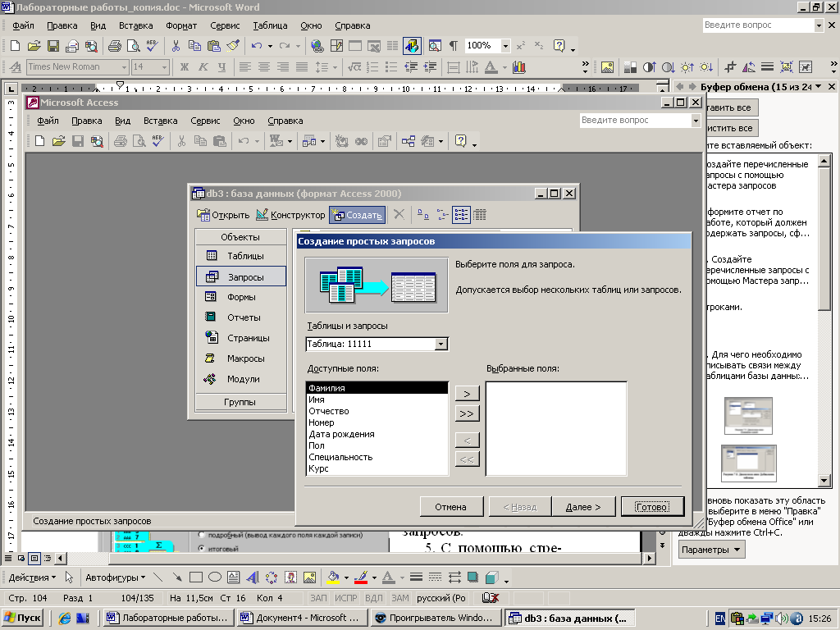Click numbered list icon in Word
The width and height of the screenshot is (840, 630).
(372, 67)
